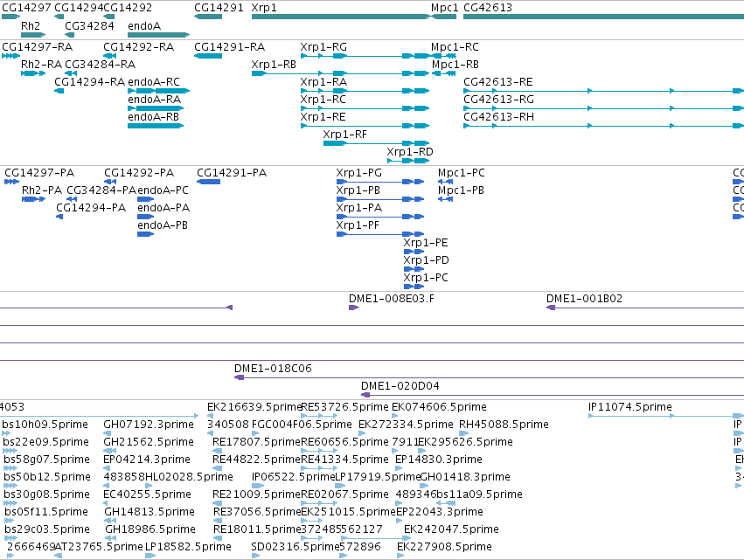Click clone DME1-008E03.F label
The height and width of the screenshot is (560, 744).
click(392, 299)
